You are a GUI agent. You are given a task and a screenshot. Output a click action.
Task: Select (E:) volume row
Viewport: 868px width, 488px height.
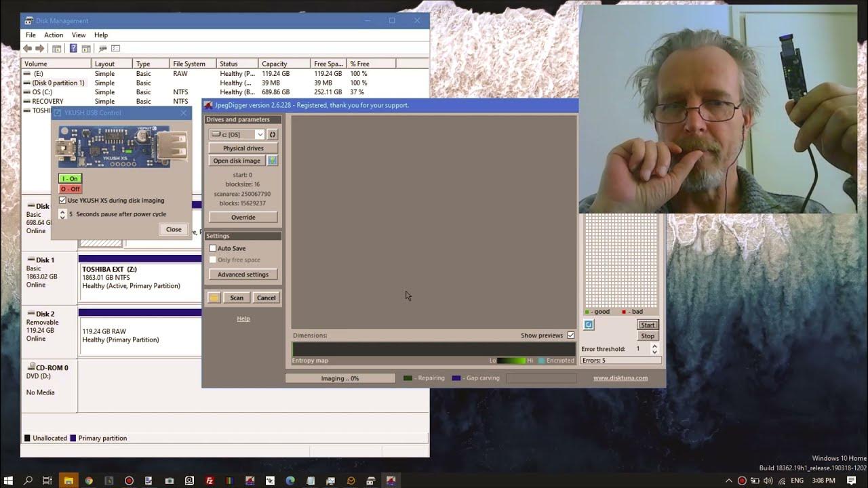pos(224,73)
